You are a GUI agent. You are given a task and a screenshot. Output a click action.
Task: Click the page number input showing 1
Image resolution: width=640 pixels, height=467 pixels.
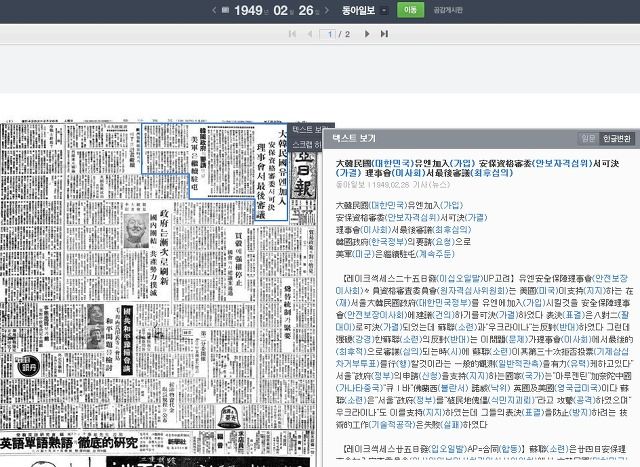[328, 34]
